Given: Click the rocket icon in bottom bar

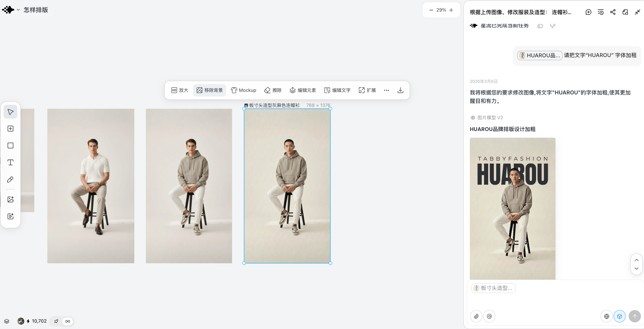Looking at the screenshot, I should click(56, 321).
